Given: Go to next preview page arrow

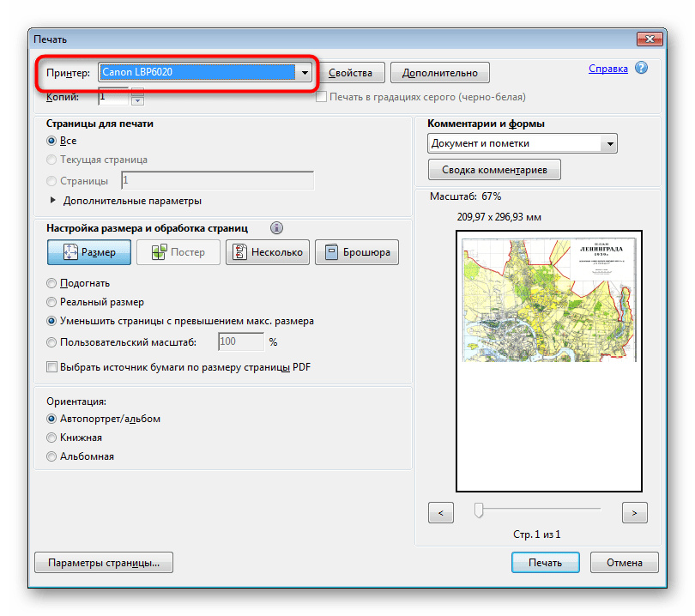Looking at the screenshot, I should (634, 513).
